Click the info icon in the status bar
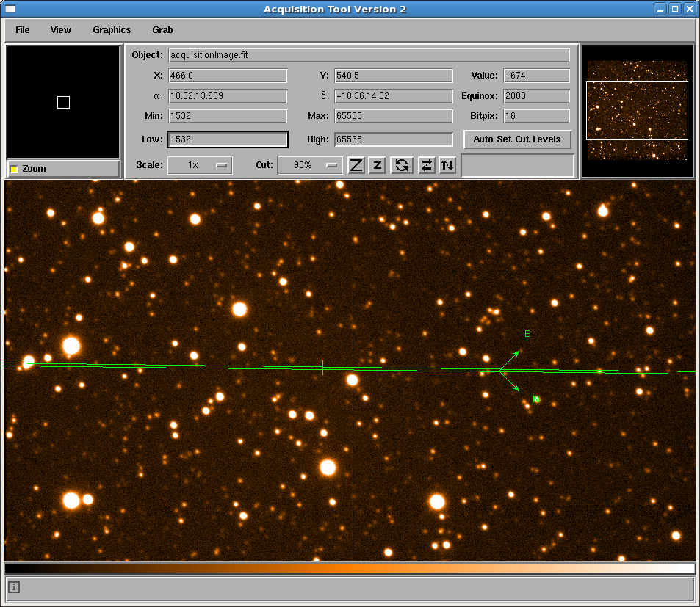This screenshot has width=700, height=607. [14, 587]
